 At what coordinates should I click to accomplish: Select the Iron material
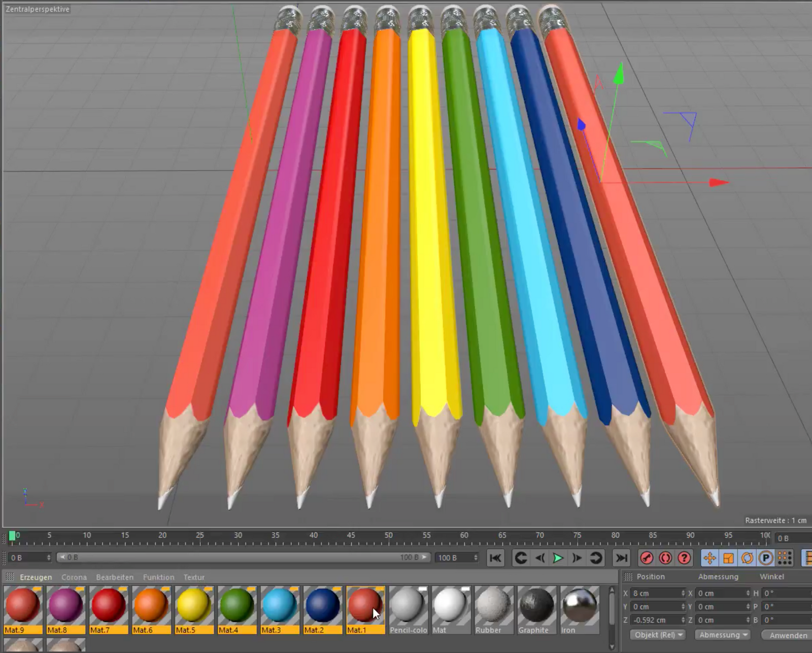coord(580,610)
